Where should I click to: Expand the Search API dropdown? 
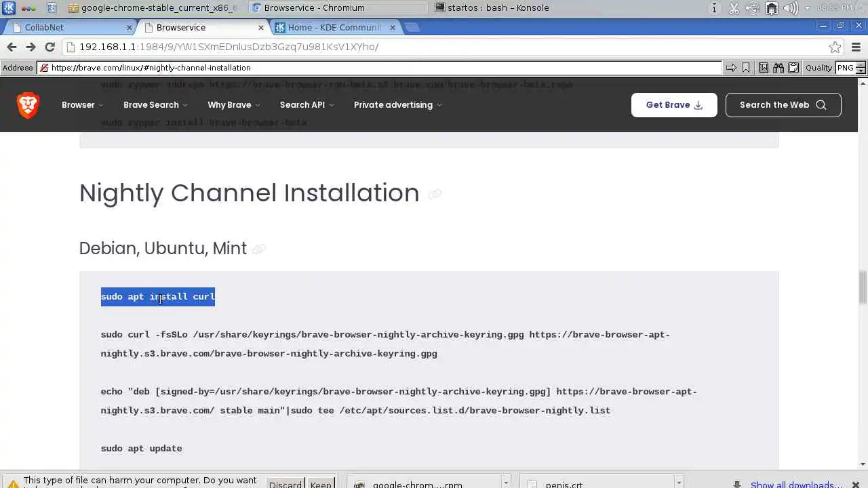[x=307, y=105]
